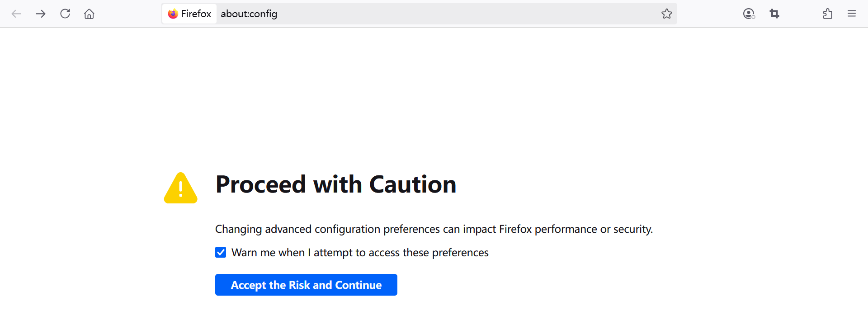This screenshot has height=325, width=868.
Task: Click the about:config address text
Action: (249, 14)
